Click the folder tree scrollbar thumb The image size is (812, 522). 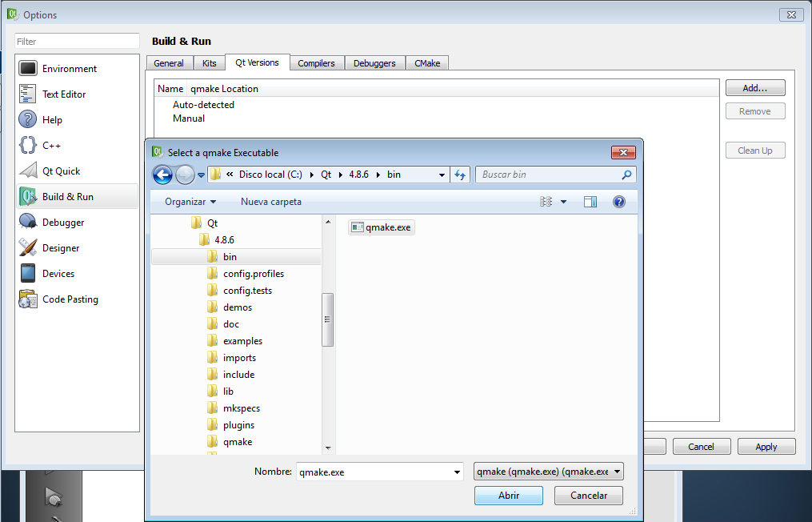[x=327, y=319]
